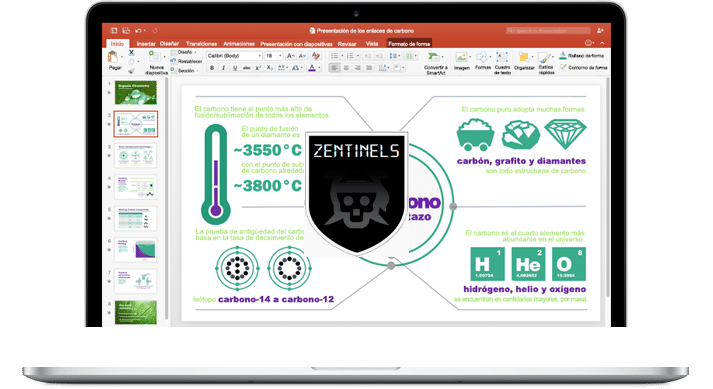Switch to the Diseñar tab
This screenshot has width=713, height=389.
[x=169, y=44]
